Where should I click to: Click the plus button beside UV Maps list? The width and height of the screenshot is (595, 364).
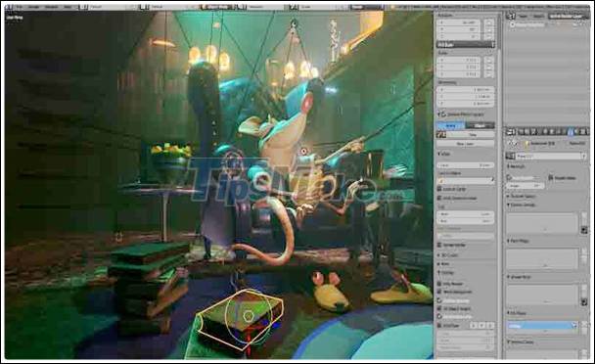(x=584, y=325)
